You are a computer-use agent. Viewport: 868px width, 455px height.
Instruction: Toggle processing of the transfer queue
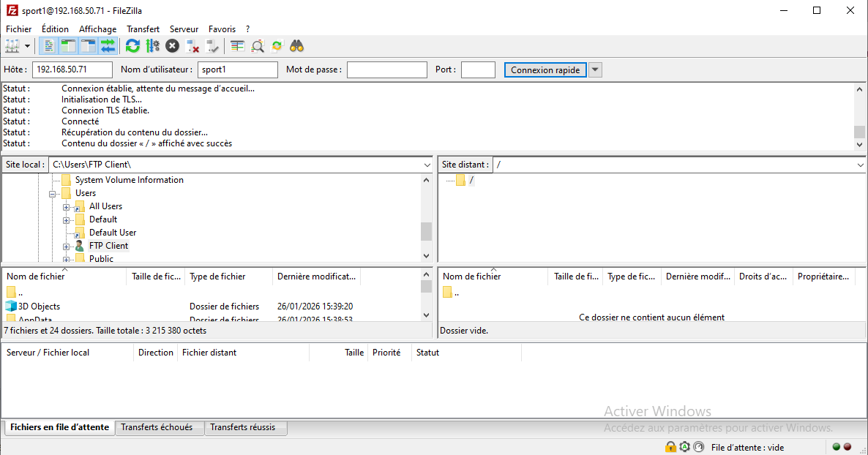pos(153,47)
